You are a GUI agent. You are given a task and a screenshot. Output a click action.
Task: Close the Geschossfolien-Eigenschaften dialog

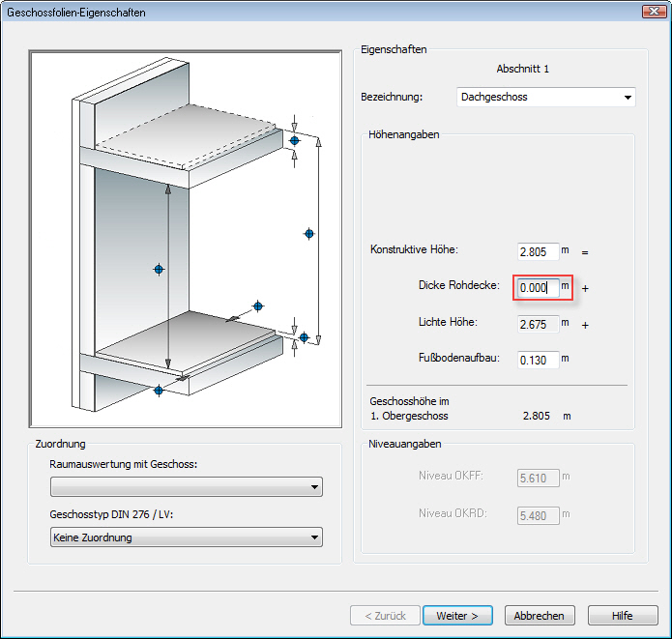click(654, 12)
